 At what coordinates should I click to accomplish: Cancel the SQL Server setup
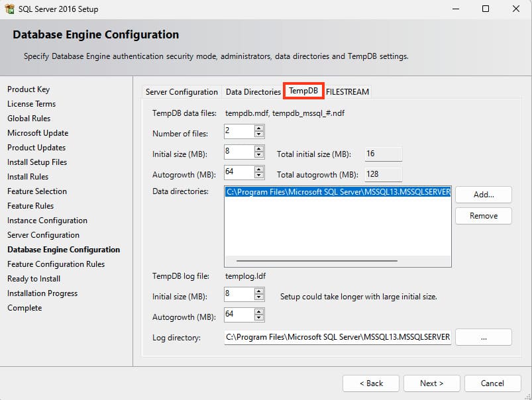[x=492, y=383]
